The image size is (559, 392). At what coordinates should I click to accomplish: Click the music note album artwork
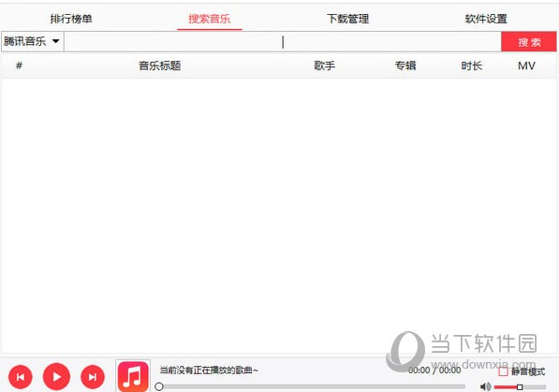pos(133,376)
